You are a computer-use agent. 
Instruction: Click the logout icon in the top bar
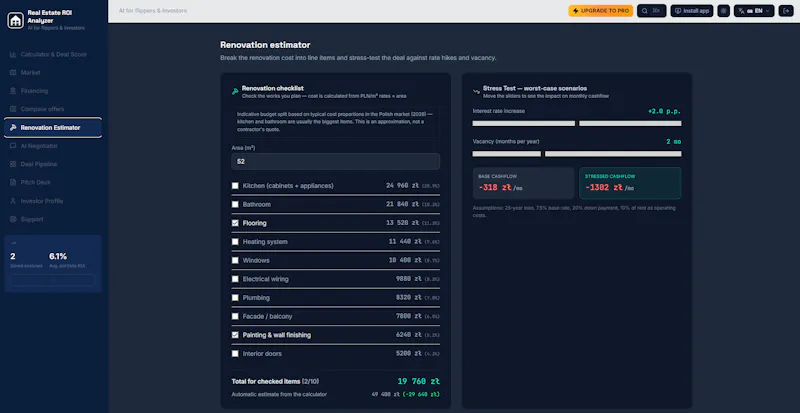pos(786,11)
